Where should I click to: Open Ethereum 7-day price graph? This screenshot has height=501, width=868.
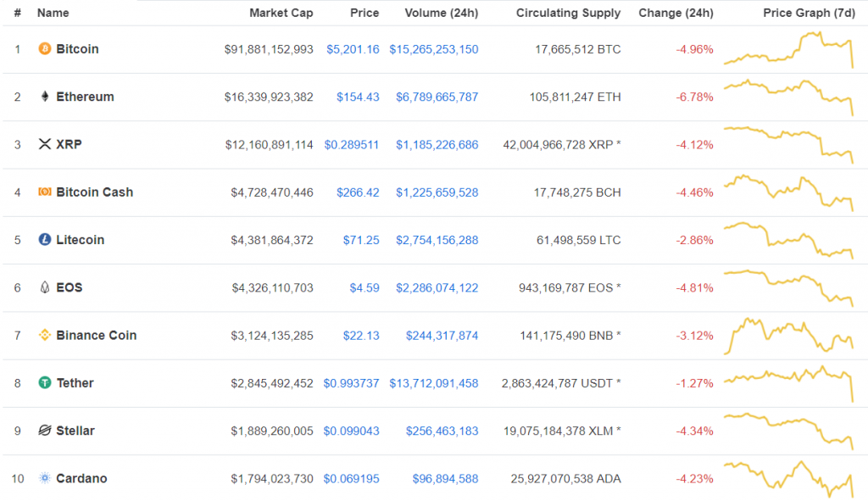tap(789, 97)
